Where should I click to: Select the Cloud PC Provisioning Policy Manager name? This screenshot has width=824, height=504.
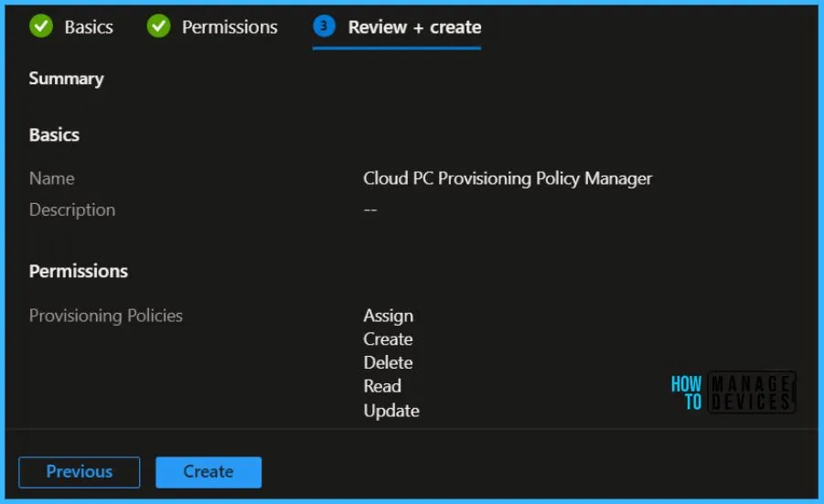508,178
